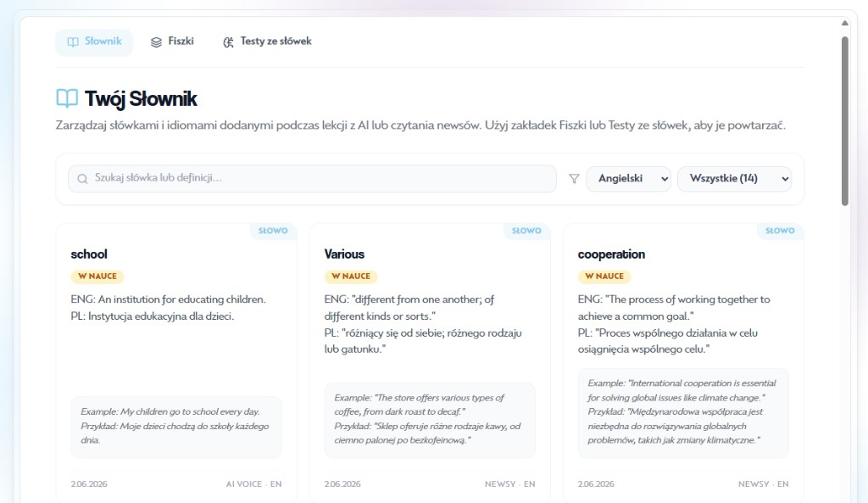Click W NAUCE badge on school card
The width and height of the screenshot is (868, 503).
point(97,276)
